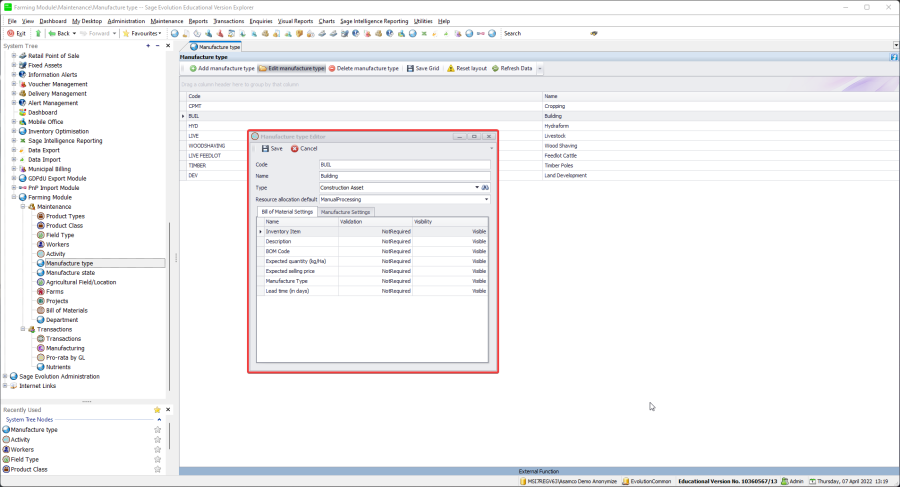
Task: Click the Delete manufacture type button
Action: (x=364, y=68)
